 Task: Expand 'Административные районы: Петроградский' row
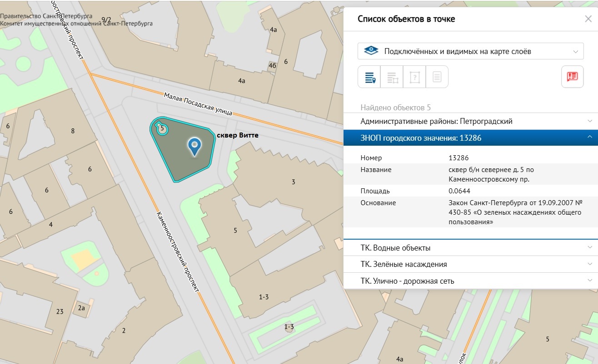point(470,121)
